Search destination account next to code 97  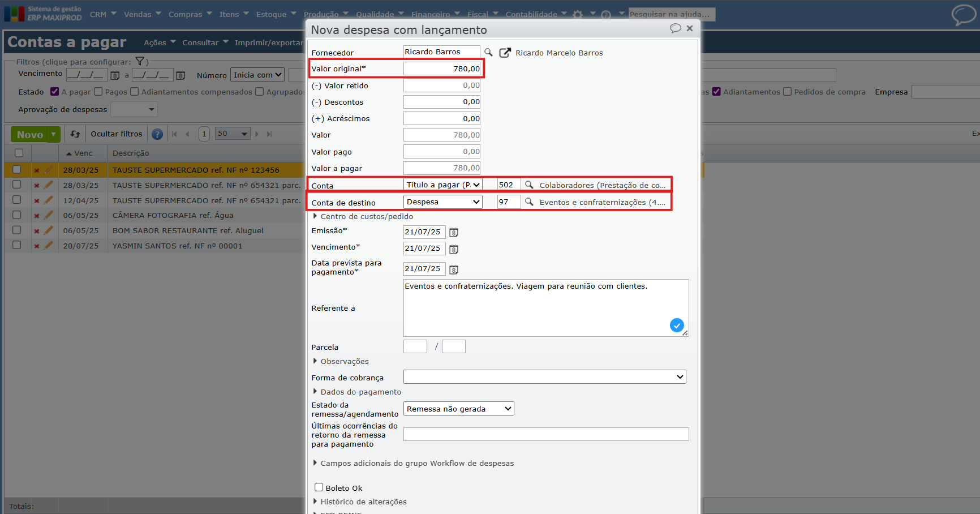pos(529,202)
